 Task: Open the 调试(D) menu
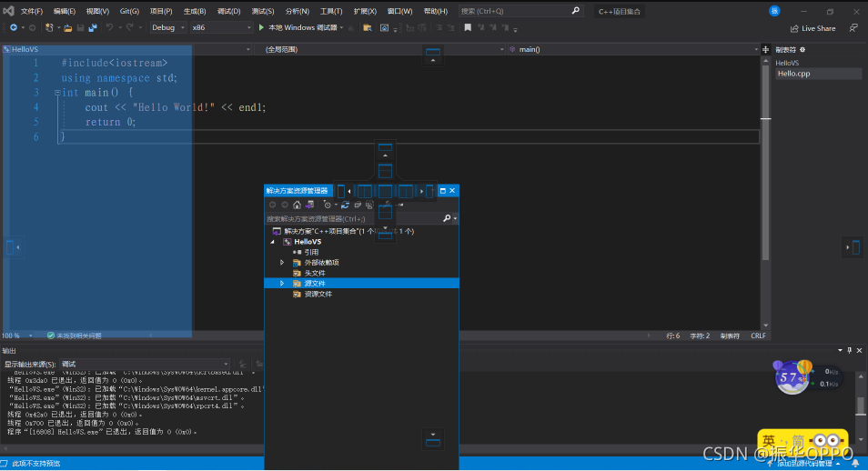228,11
